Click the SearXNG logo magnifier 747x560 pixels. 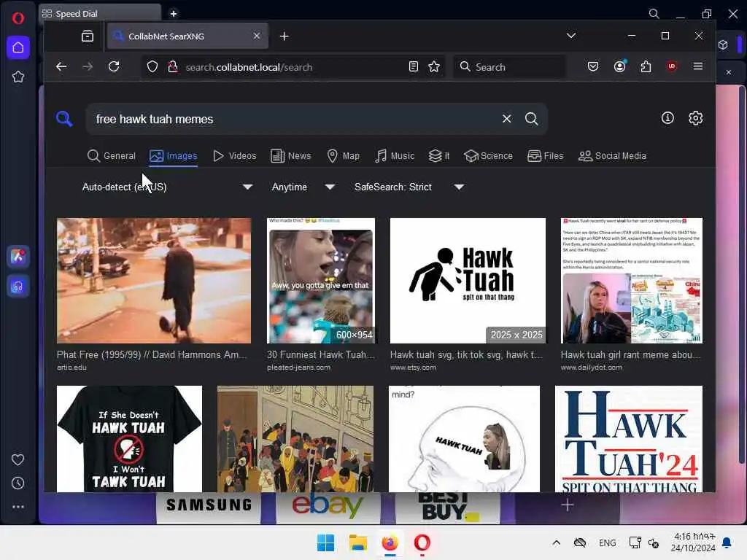(x=64, y=119)
